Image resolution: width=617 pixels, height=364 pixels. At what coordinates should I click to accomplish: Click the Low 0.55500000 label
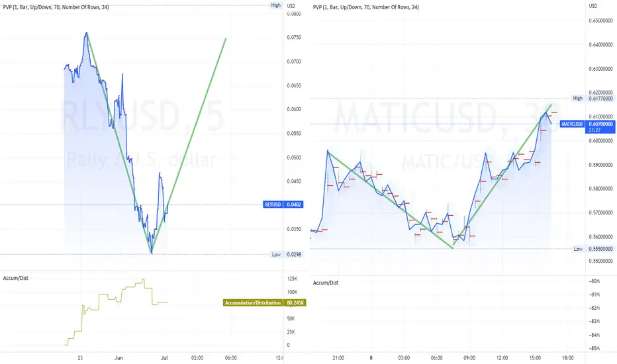point(593,249)
